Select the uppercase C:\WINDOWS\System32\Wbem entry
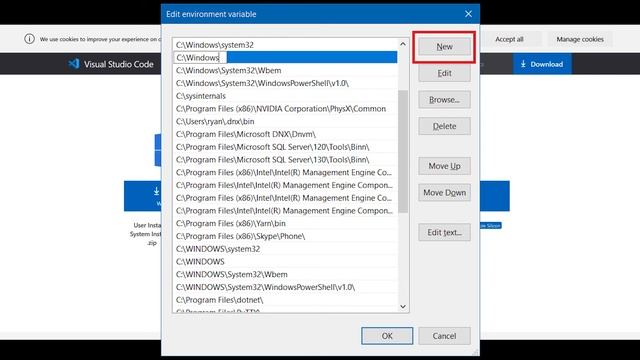Image resolution: width=640 pixels, height=360 pixels. click(285, 274)
